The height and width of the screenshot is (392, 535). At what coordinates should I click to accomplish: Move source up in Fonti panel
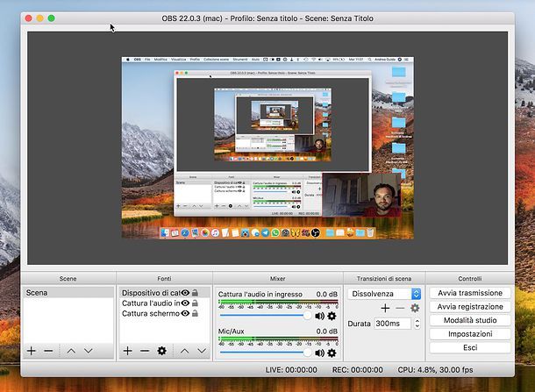pyautogui.click(x=184, y=351)
